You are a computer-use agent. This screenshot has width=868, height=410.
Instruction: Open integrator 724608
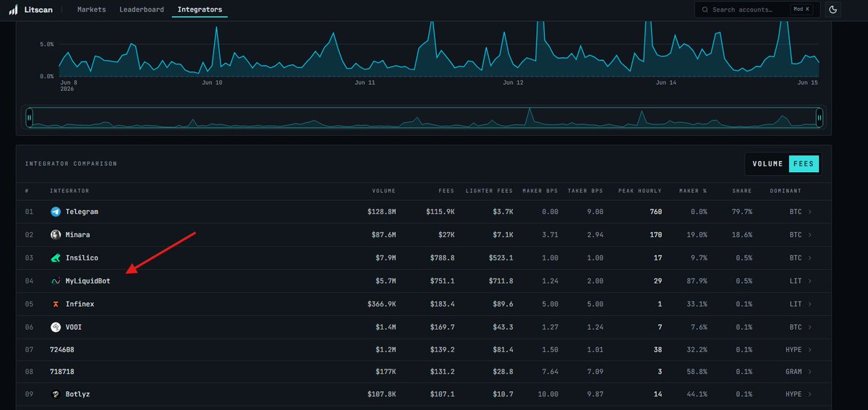(62, 350)
